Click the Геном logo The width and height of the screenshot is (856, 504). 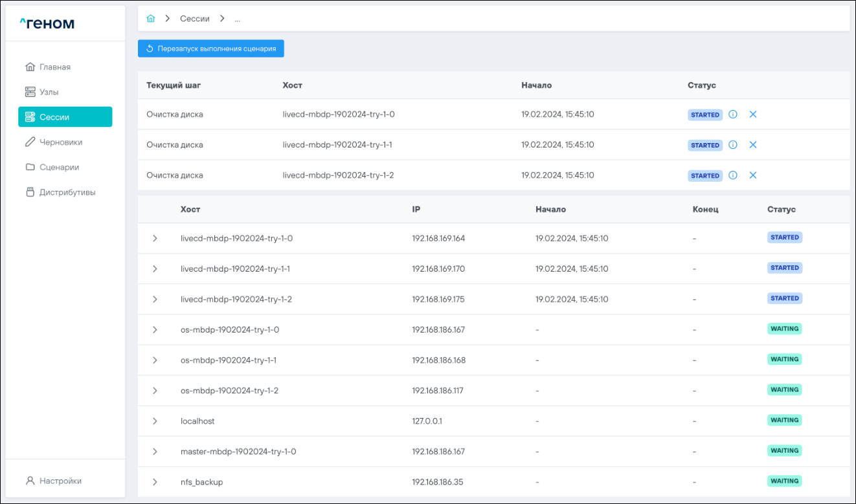(x=47, y=24)
